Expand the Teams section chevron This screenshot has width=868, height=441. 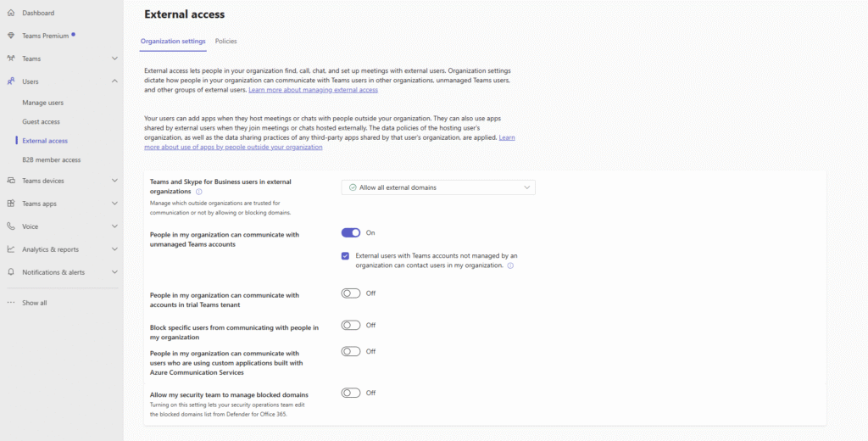114,59
